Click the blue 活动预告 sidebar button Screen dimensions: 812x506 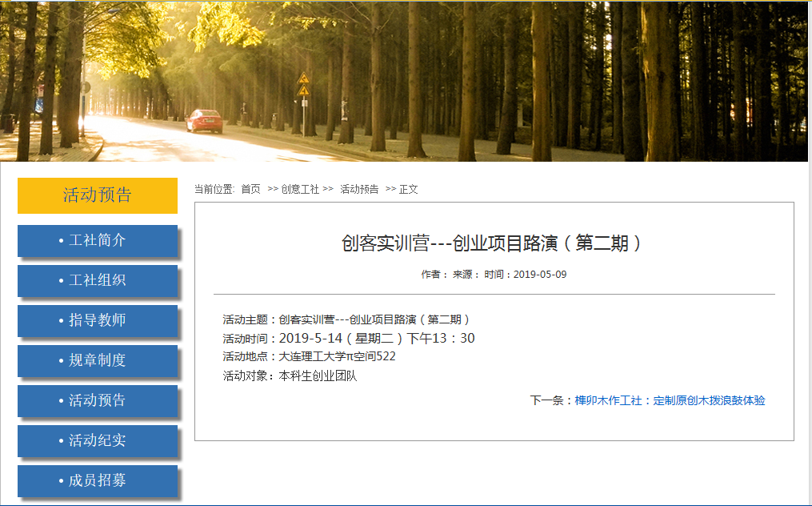click(97, 400)
